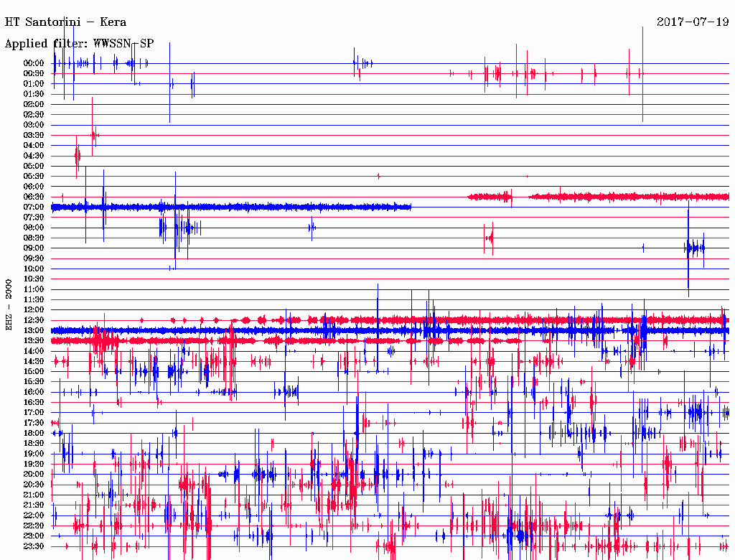Select the 17:00 time label

[x=34, y=412]
